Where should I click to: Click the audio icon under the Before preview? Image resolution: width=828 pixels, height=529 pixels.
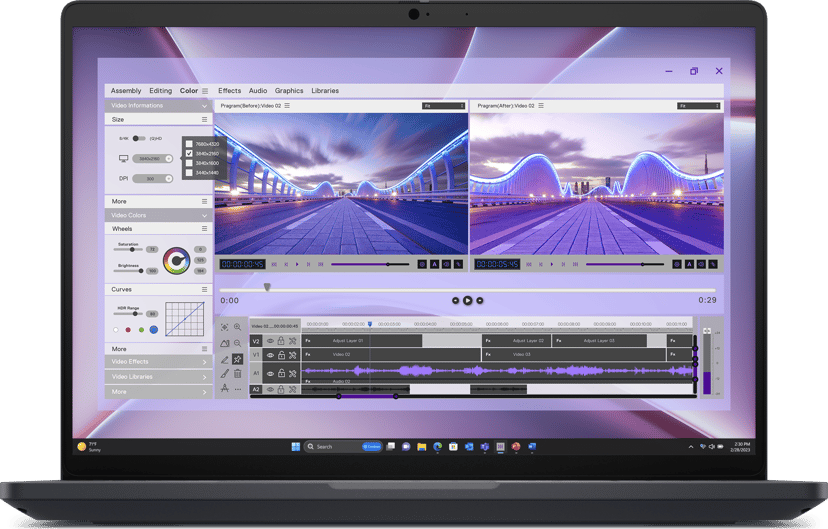click(446, 264)
